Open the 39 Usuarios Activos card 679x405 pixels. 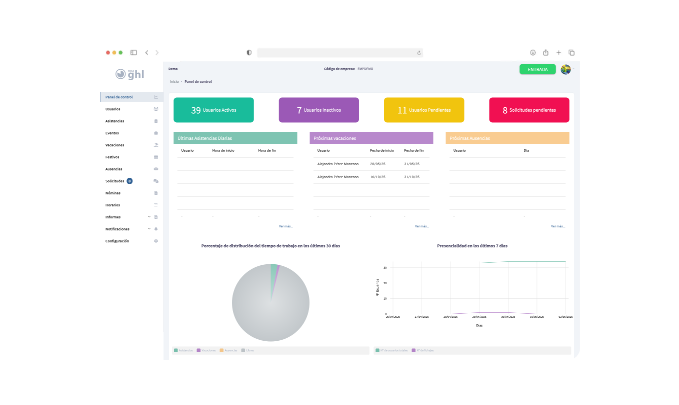[213, 110]
